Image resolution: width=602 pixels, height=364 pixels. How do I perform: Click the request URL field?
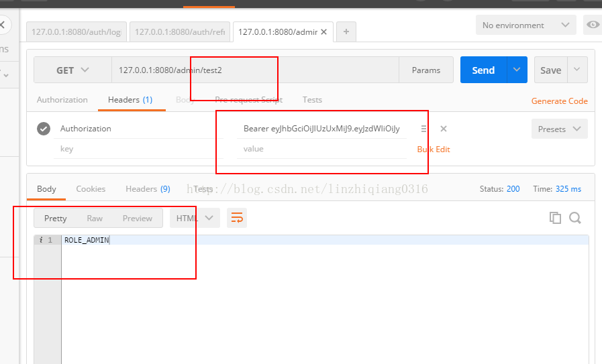click(x=255, y=70)
